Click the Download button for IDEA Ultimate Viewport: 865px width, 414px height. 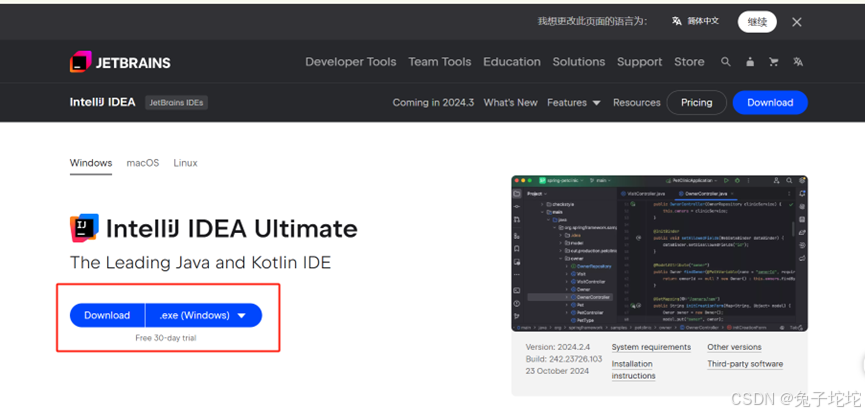click(x=107, y=315)
